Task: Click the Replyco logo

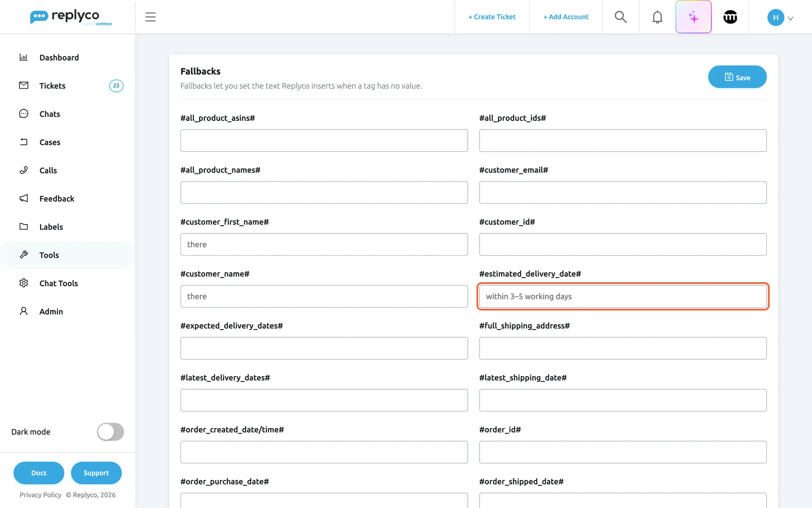Action: pos(71,17)
